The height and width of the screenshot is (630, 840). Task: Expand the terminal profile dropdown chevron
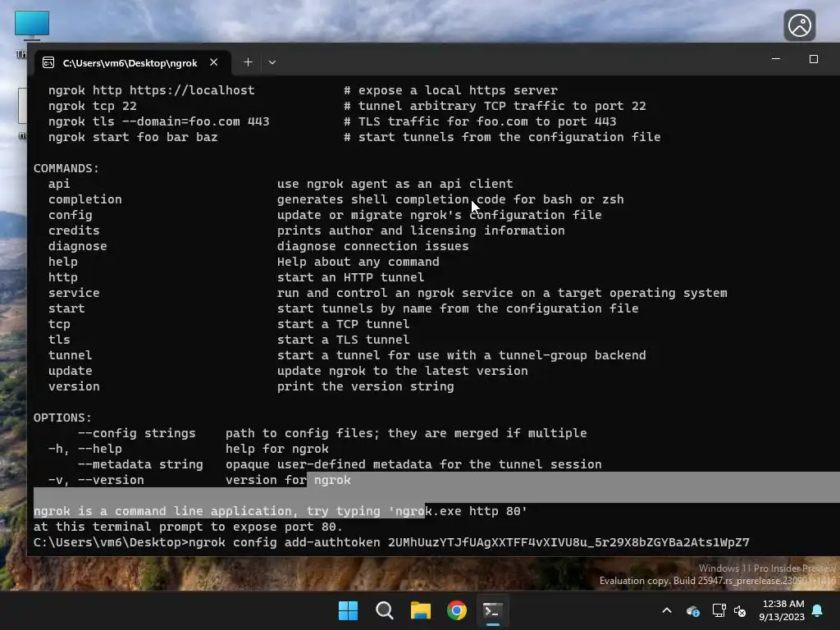pyautogui.click(x=272, y=62)
